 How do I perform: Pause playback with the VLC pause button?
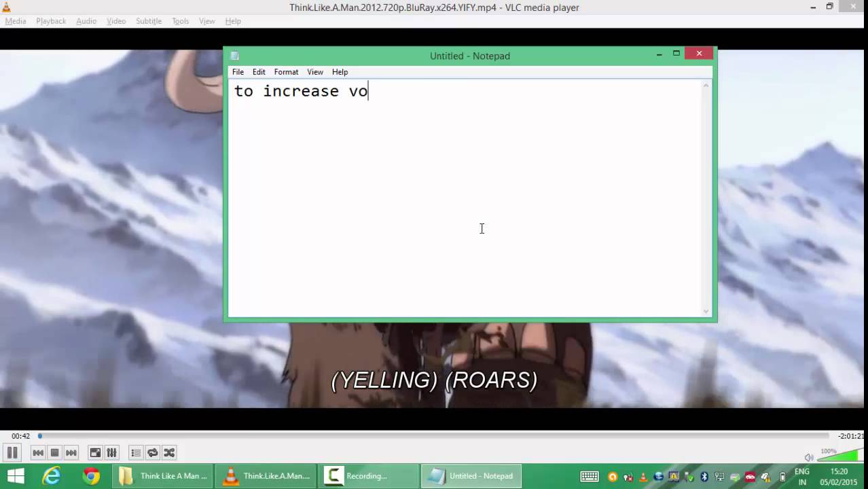[x=12, y=452]
